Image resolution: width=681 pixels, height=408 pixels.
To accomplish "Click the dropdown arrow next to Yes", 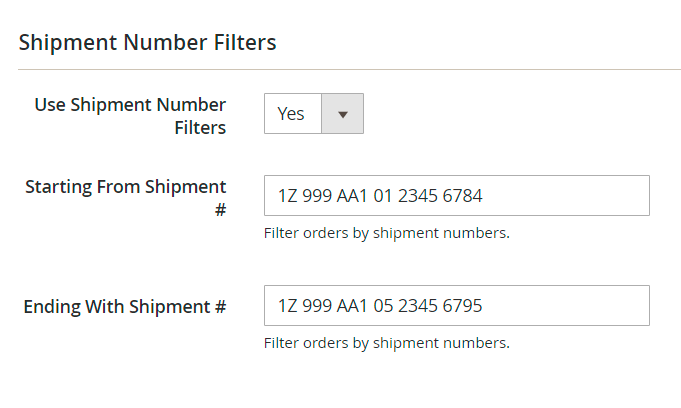I will point(342,114).
